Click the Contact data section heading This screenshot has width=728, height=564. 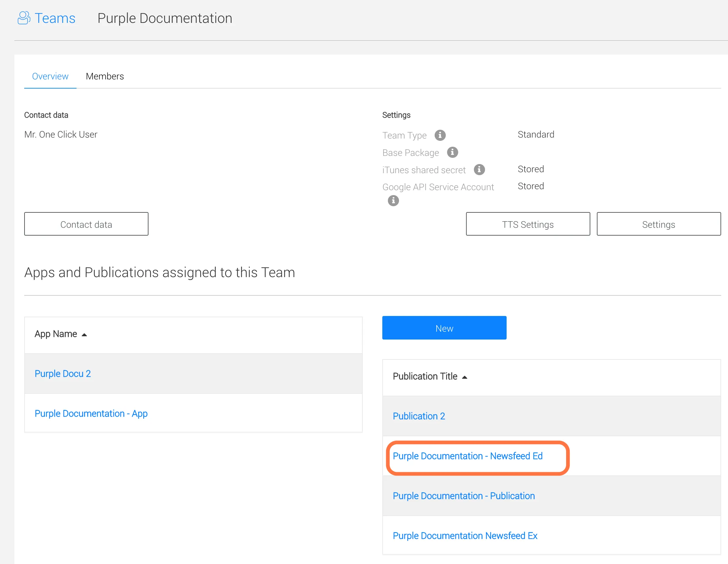tap(46, 115)
